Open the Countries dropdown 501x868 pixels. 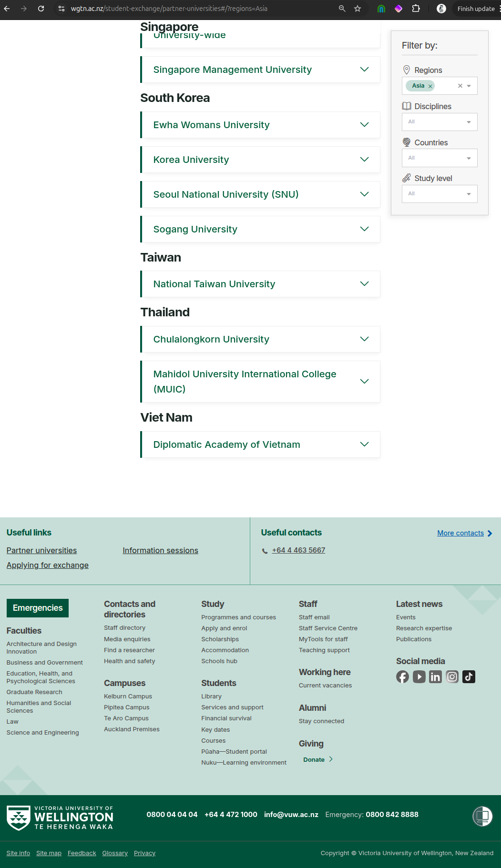[440, 158]
